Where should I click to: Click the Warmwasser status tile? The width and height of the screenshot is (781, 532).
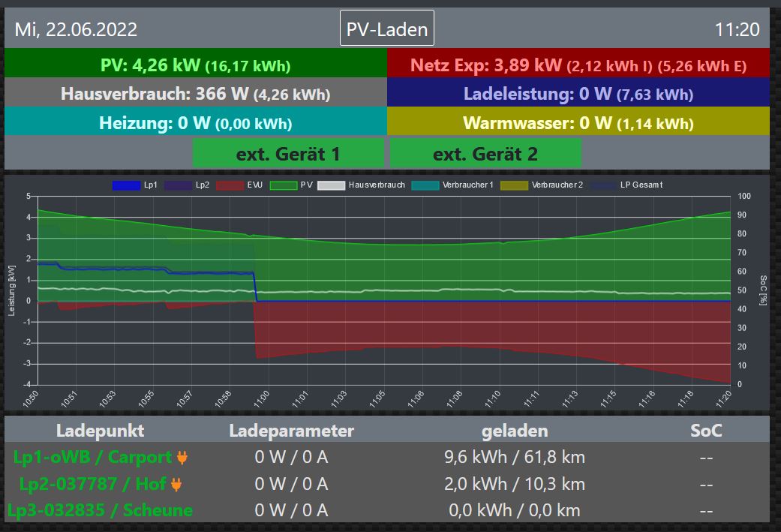578,122
